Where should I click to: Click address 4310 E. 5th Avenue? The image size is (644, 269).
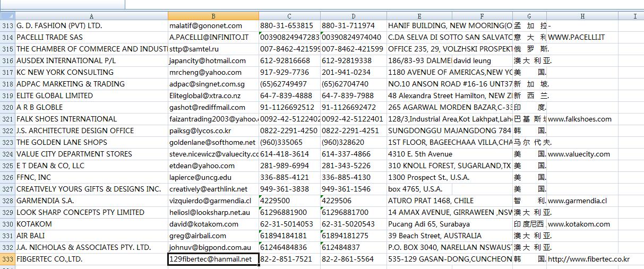coord(419,154)
